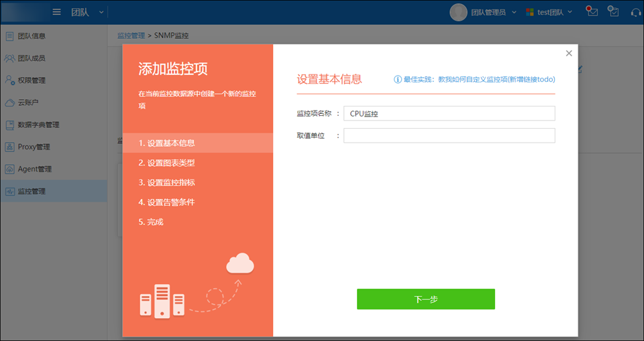644x341 pixels.
Task: Select 监控管理 in the sidebar
Action: pos(54,191)
